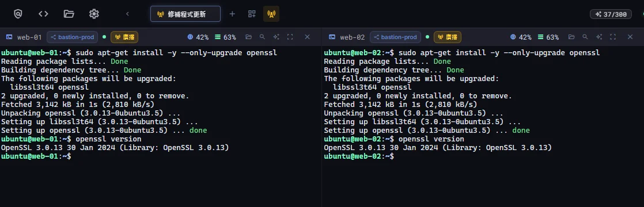Select the web-02 pane title
This screenshot has width=644, height=207.
353,37
